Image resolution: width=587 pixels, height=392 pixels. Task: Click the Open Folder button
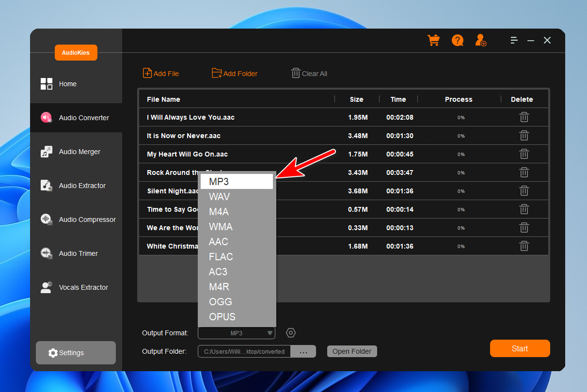pos(352,351)
